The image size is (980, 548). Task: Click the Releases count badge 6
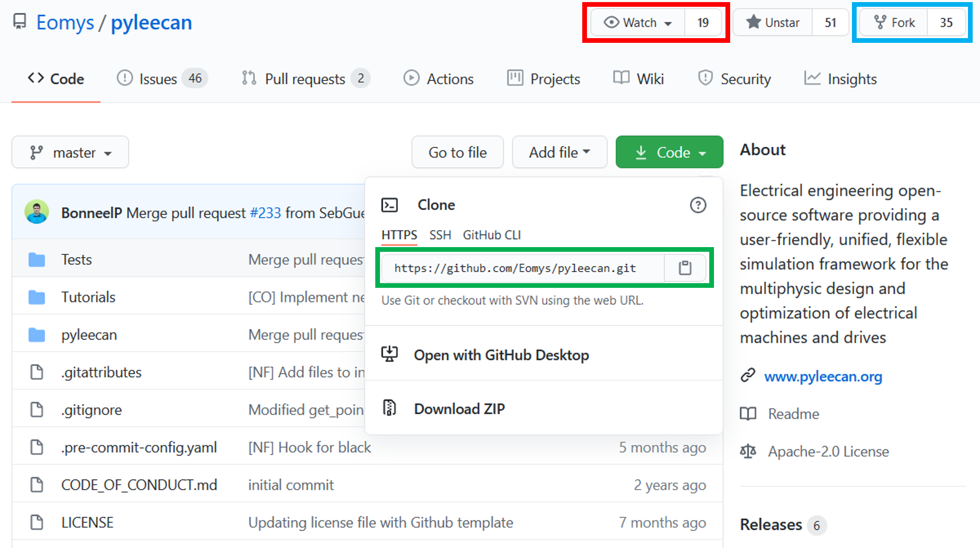[816, 525]
